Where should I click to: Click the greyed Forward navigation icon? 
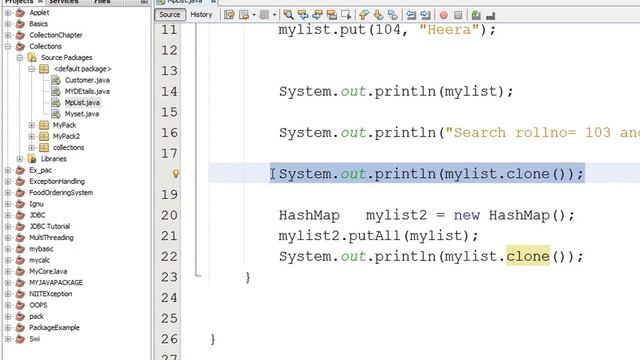coord(264,15)
